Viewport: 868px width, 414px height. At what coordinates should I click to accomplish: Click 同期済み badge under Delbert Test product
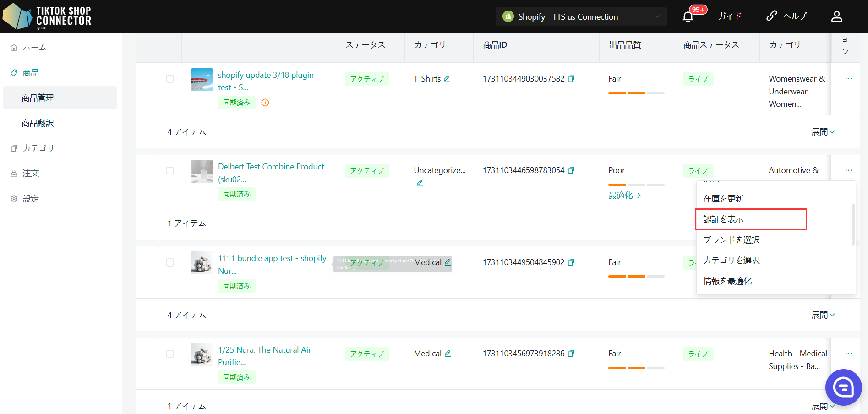click(x=236, y=194)
